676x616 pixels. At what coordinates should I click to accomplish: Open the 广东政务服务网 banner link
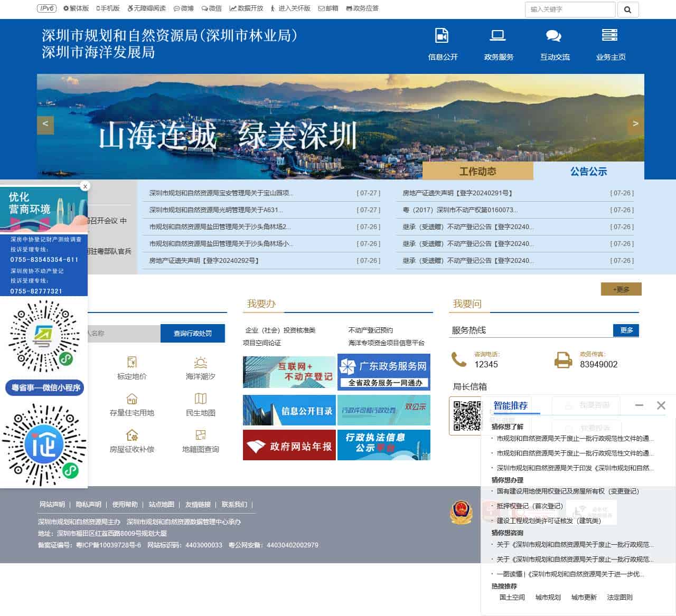[384, 372]
